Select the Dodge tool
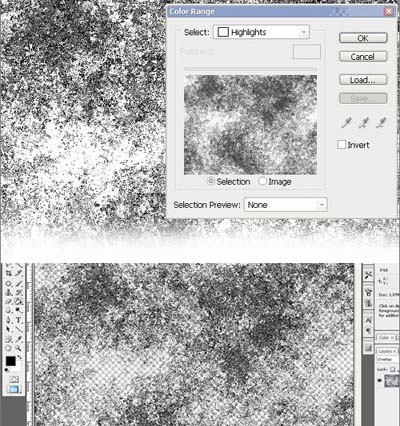Viewport: 400px width, 426px height. click(x=18, y=310)
